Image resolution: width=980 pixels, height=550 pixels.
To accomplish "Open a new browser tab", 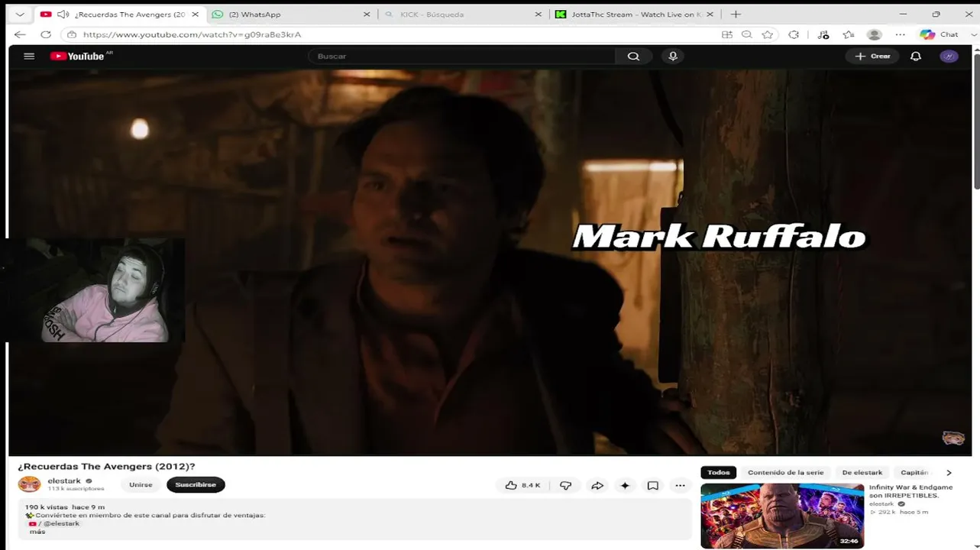I will coord(736,15).
